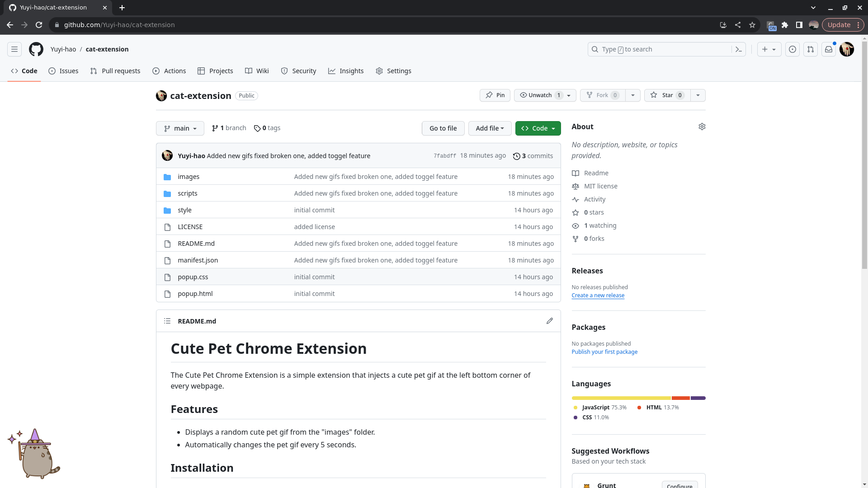868x488 pixels.
Task: Expand the green Code dropdown button
Action: (538, 128)
